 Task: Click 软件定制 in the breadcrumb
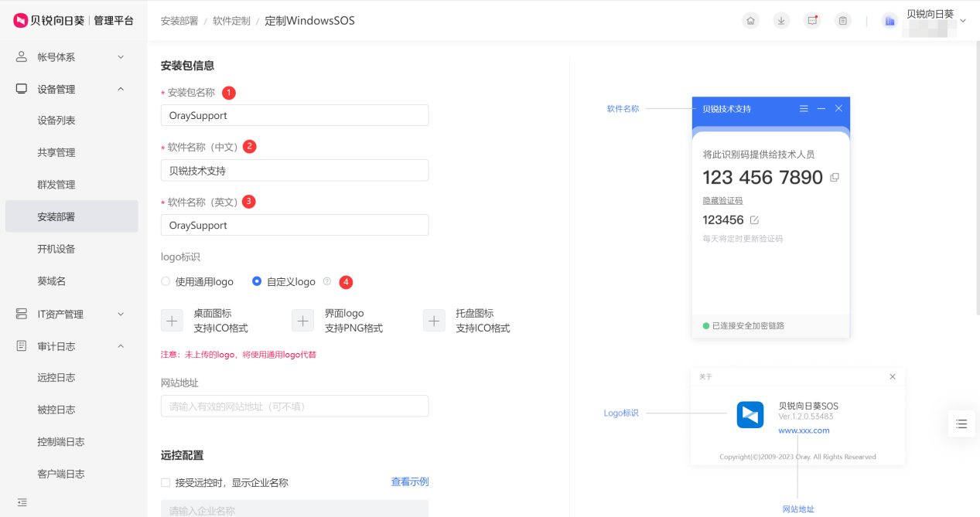(231, 21)
